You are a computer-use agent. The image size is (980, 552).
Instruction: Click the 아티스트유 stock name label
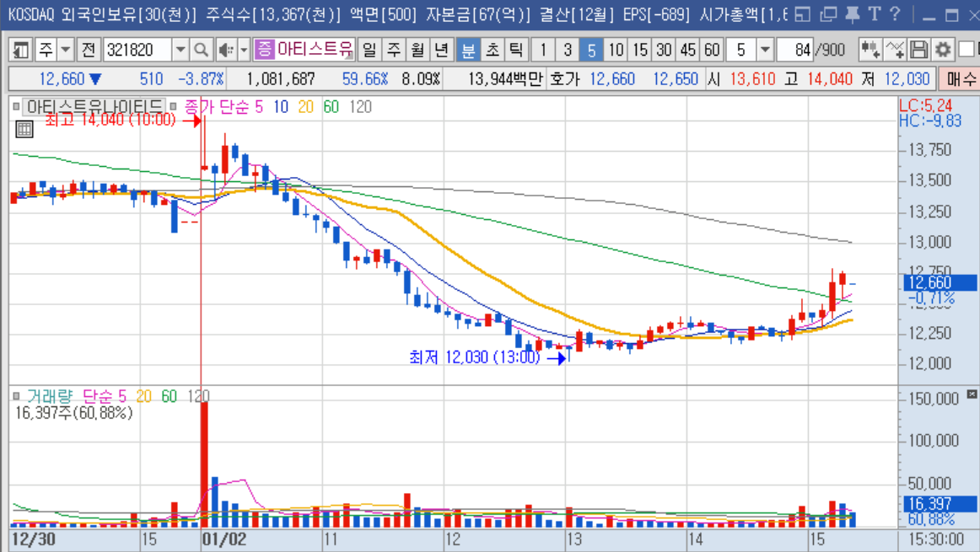pyautogui.click(x=315, y=50)
